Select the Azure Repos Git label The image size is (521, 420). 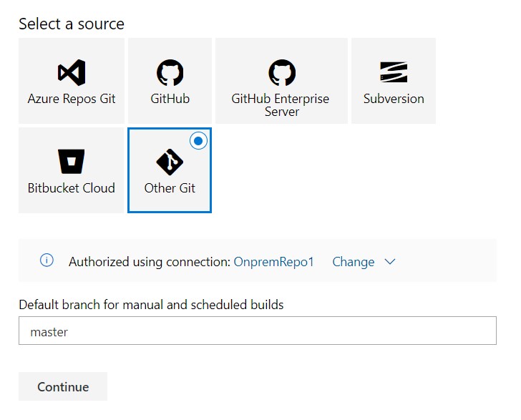click(x=72, y=99)
